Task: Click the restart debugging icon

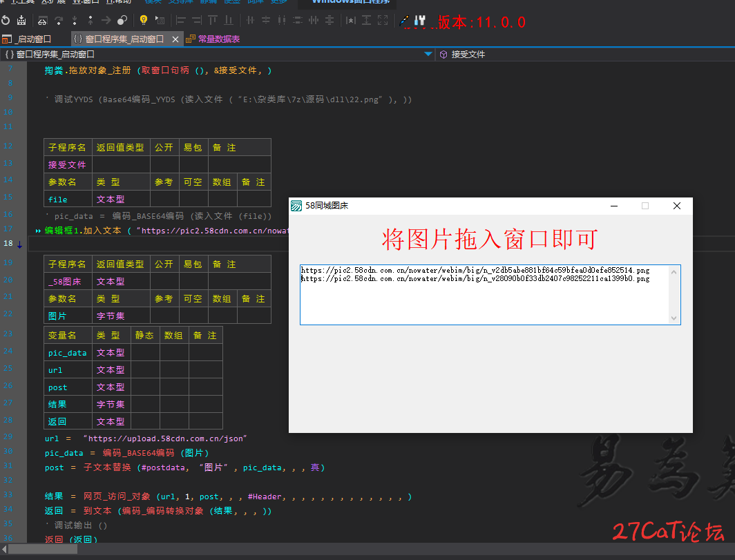Action: point(6,20)
